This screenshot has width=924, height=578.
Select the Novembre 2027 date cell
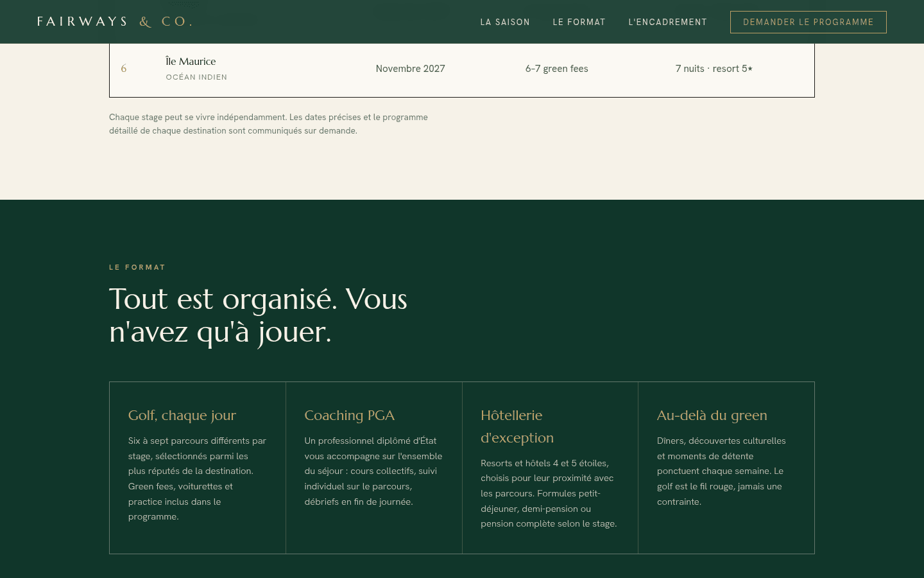tap(410, 69)
